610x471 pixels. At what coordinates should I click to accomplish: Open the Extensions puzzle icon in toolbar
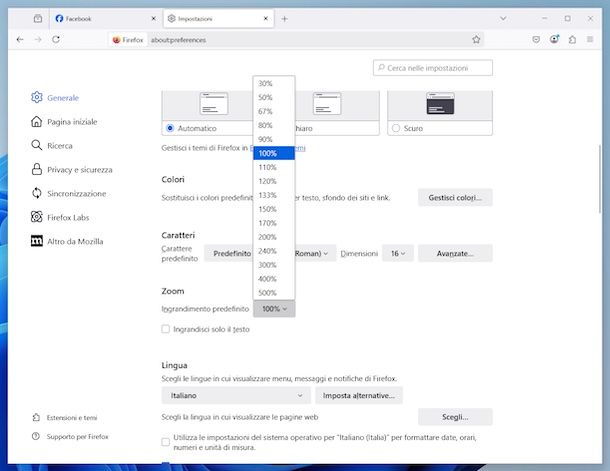point(572,39)
